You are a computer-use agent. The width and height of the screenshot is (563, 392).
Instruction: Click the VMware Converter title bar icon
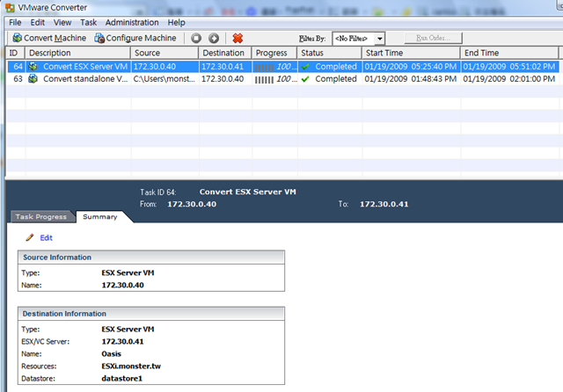[x=10, y=7]
